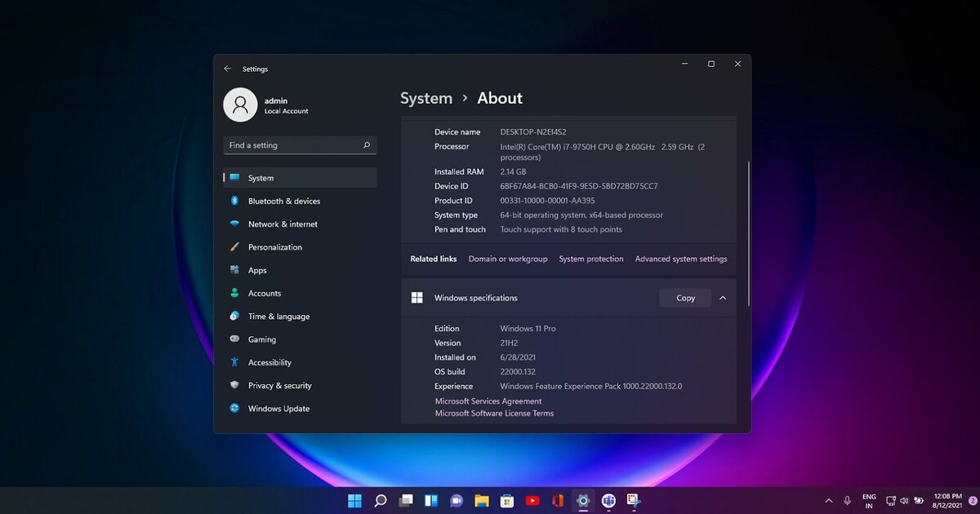This screenshot has width=980, height=514.
Task: Select Accounts in the sidebar
Action: [264, 294]
